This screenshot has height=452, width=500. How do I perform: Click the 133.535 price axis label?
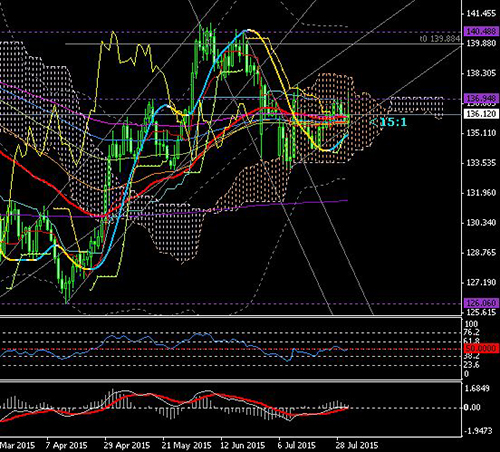pyautogui.click(x=481, y=163)
